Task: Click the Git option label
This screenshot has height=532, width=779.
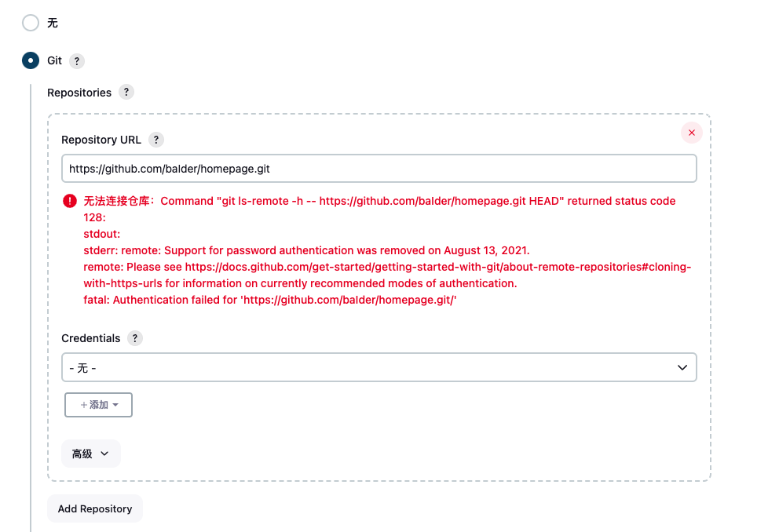Action: click(x=54, y=60)
